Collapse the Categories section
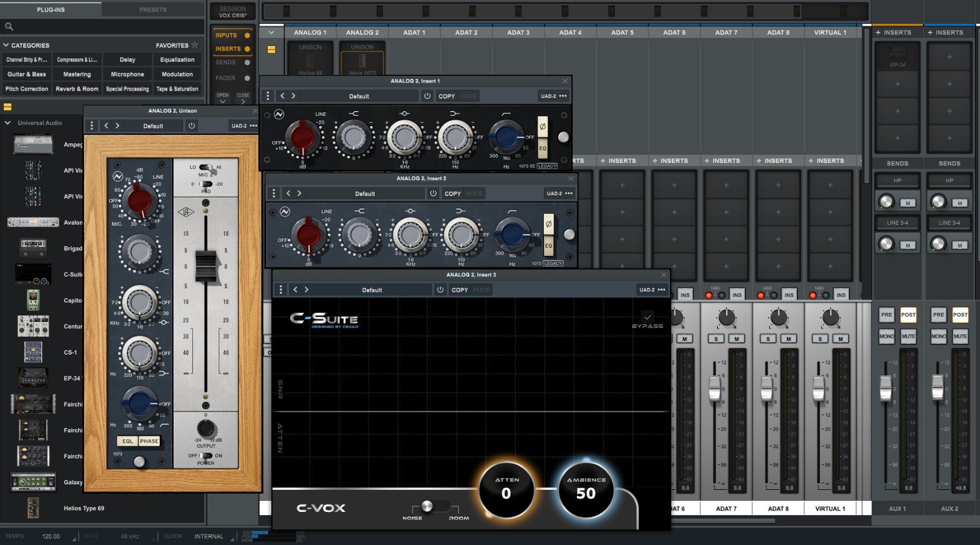 (x=6, y=45)
